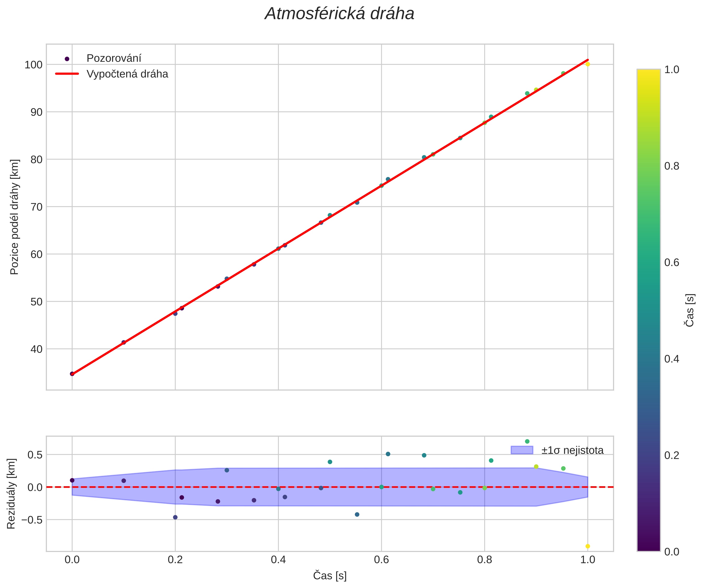This screenshot has width=702, height=588.
Task: Click the lowest residual point at time 0.2
Action: 175,517
